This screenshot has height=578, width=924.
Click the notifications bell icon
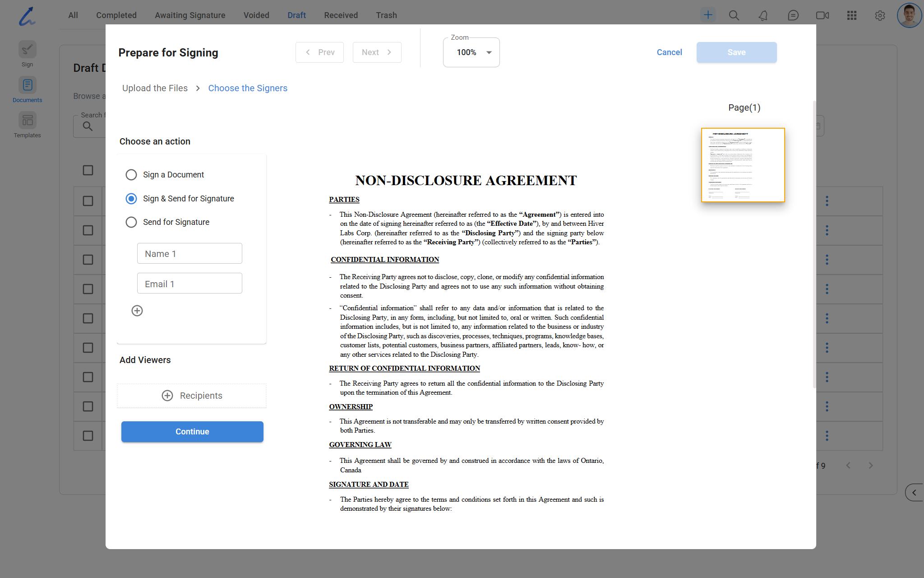click(763, 15)
